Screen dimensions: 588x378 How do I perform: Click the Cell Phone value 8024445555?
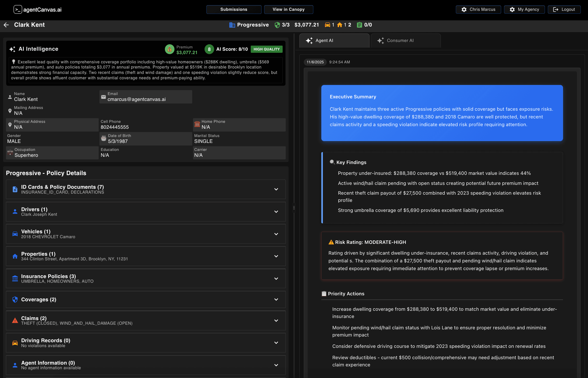[115, 127]
